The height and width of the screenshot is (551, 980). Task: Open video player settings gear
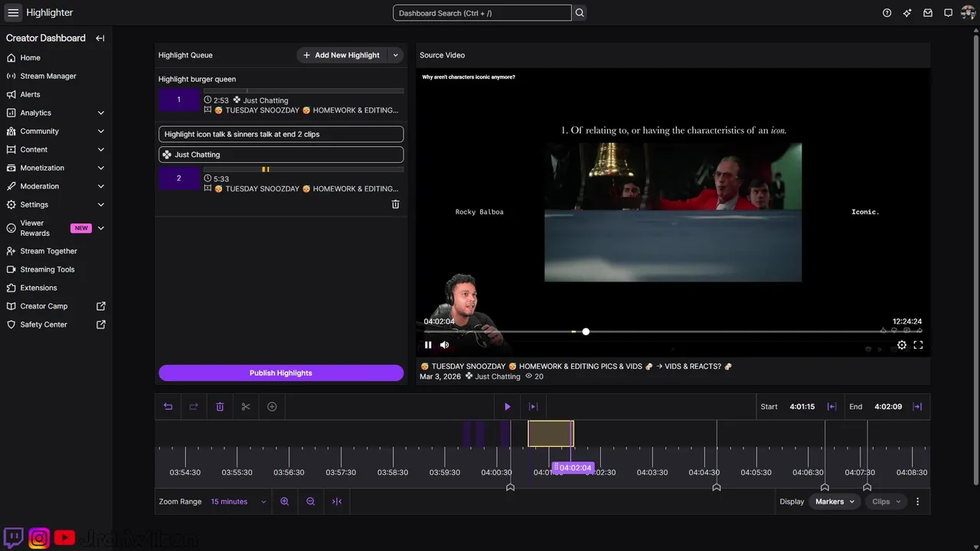[x=902, y=345]
